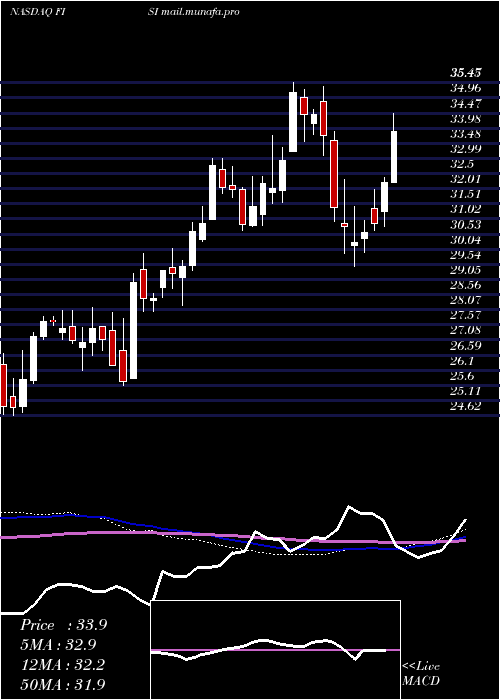Viewport: 500px width, 700px height.
Task: Click the 33.98 price axis label
Action: pos(467,119)
